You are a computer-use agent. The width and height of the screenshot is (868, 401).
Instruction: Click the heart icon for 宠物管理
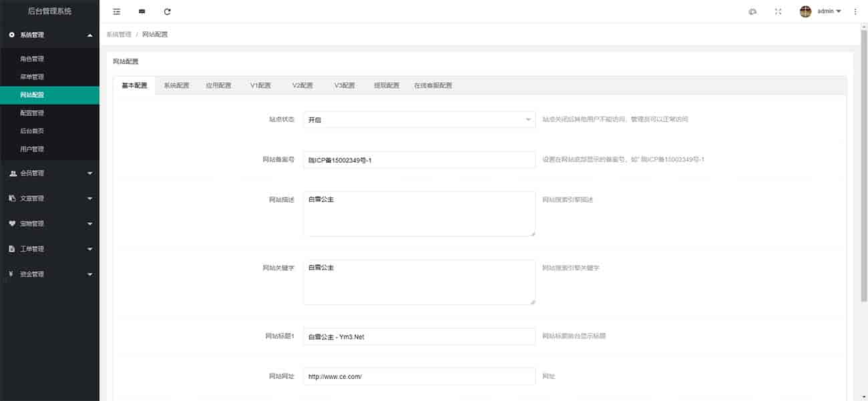point(12,224)
